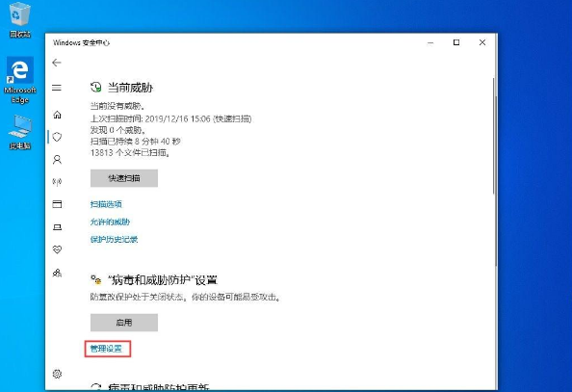572x392 pixels.
Task: Open Microsoft Edge desktop shortcut
Action: click(20, 80)
